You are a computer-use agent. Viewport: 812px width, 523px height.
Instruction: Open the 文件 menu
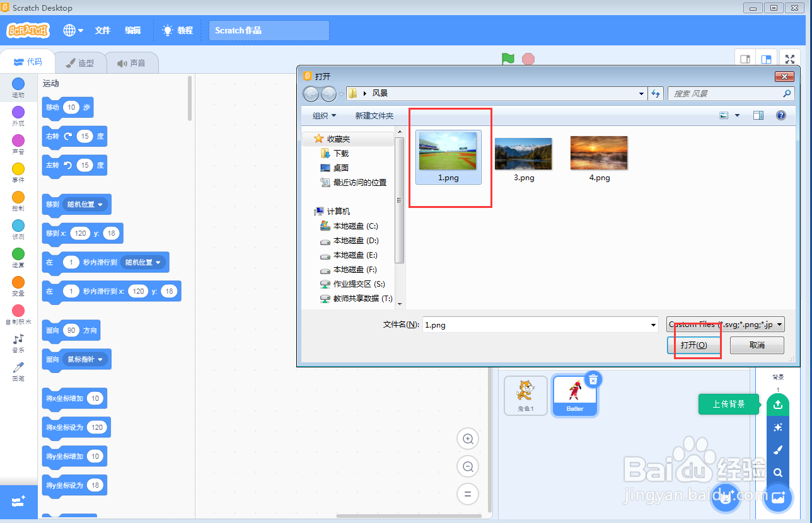(x=103, y=30)
